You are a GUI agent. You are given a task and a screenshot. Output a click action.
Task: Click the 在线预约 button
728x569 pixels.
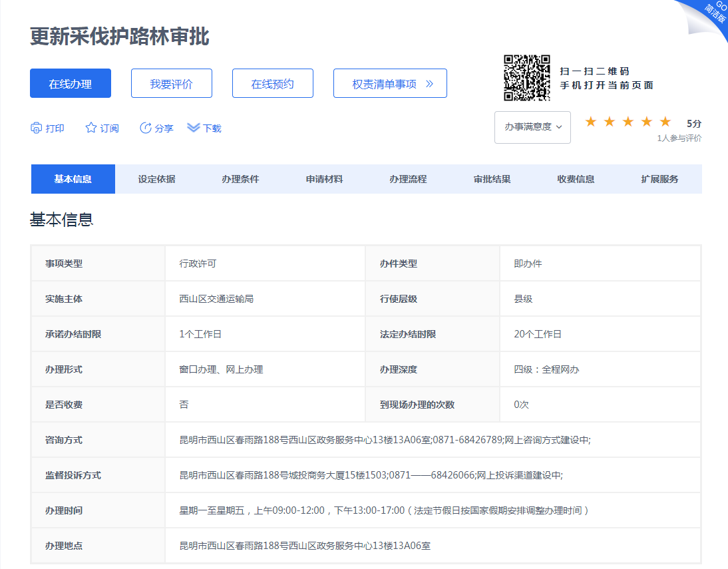pos(273,84)
